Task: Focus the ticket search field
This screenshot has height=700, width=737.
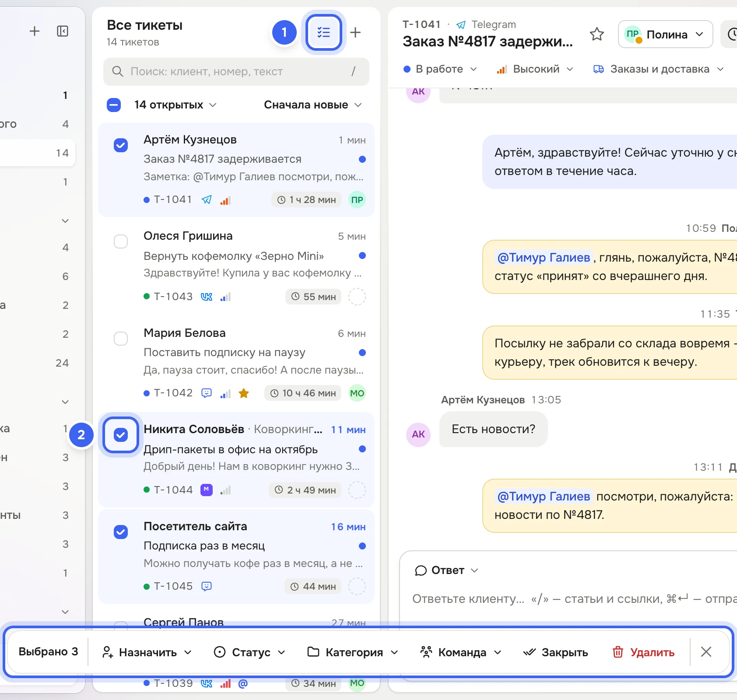Action: click(236, 71)
